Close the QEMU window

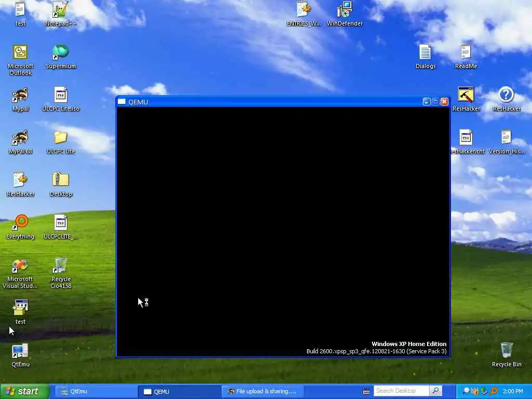tap(445, 101)
